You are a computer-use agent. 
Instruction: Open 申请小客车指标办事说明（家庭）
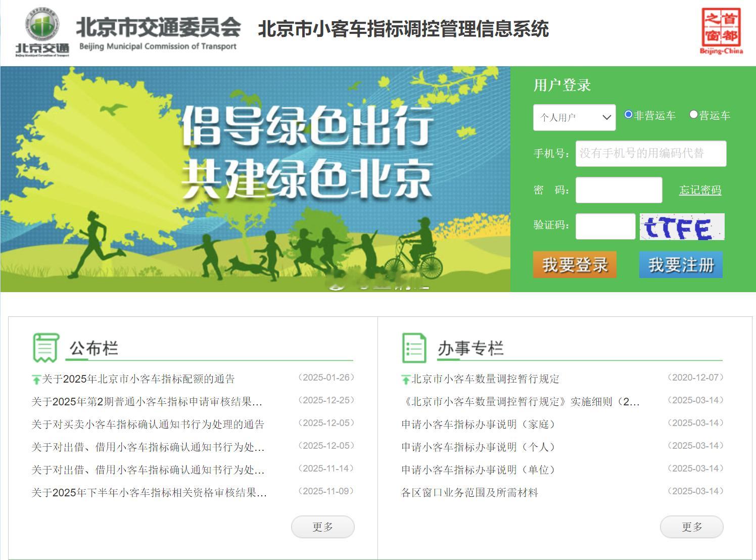pos(478,425)
